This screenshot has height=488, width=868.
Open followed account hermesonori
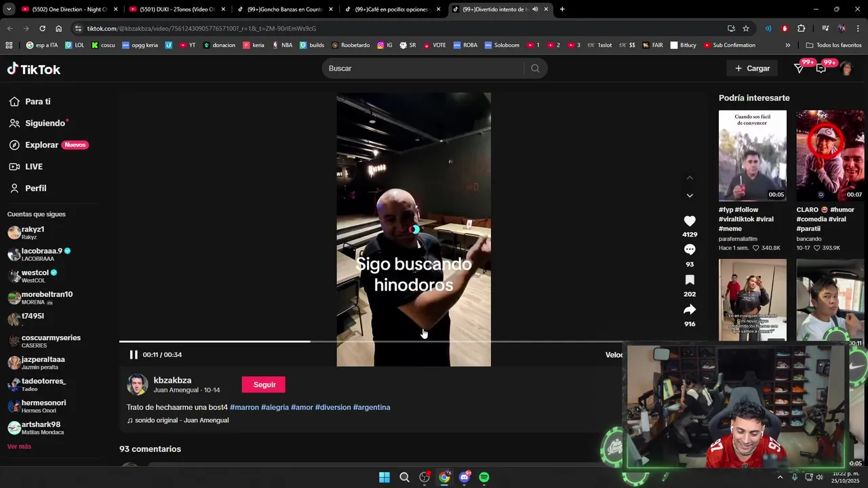tap(37, 406)
